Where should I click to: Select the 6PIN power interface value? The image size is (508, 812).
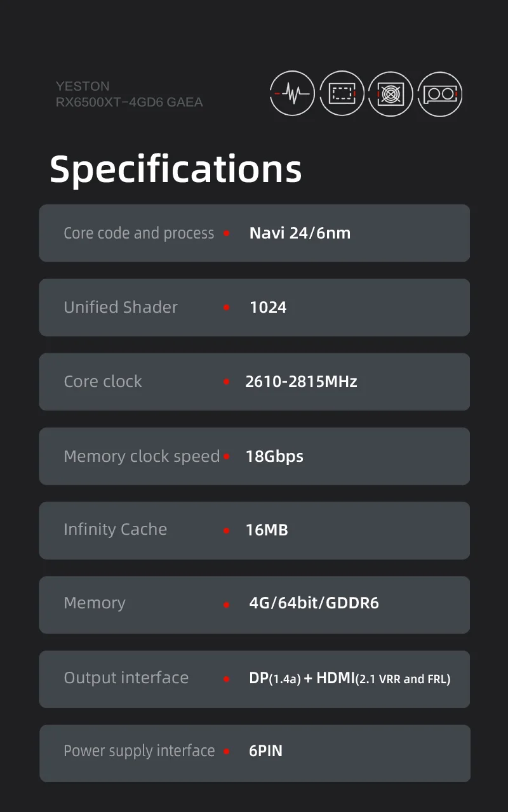coord(265,751)
